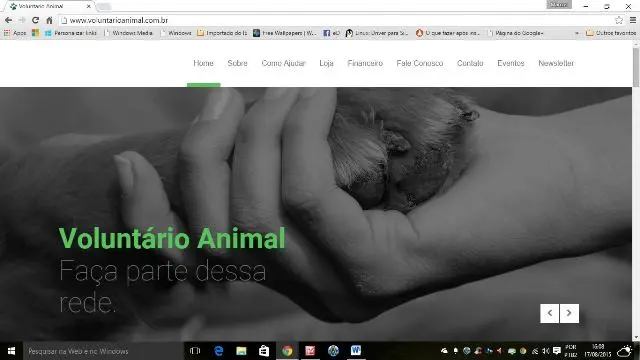This screenshot has height=360, width=640.
Task: Open the Newsletter menu item
Action: (556, 63)
